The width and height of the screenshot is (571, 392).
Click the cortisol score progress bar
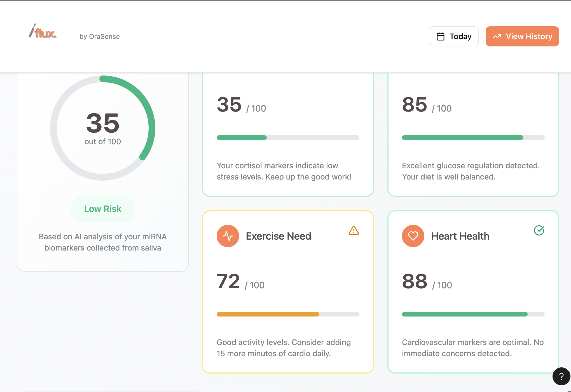[x=288, y=137]
